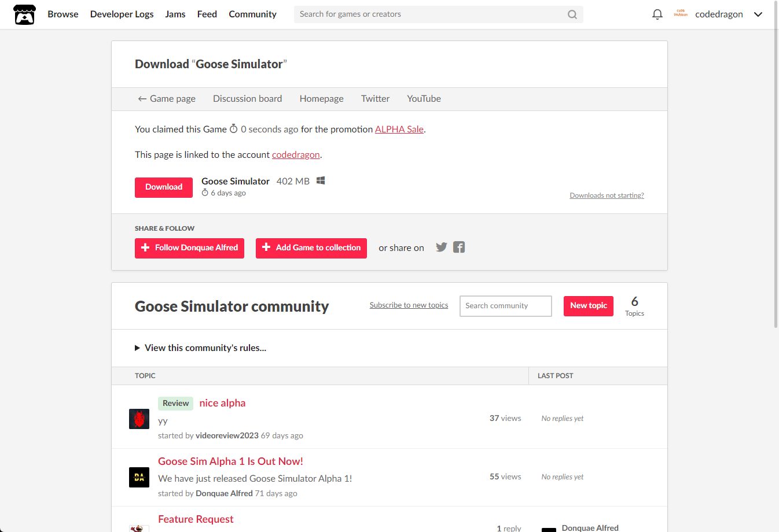779x532 pixels.
Task: Click Donquae Alfred DA avatar thumbnail
Action: pyautogui.click(x=139, y=477)
